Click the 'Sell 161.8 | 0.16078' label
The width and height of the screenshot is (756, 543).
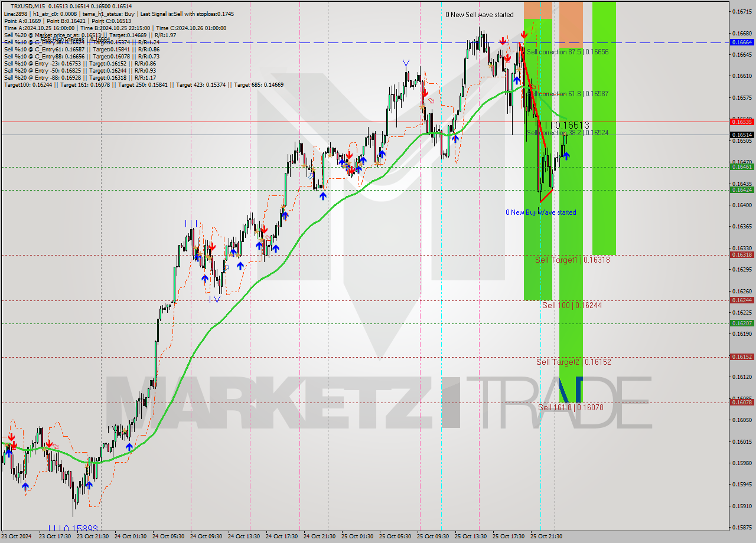[571, 407]
